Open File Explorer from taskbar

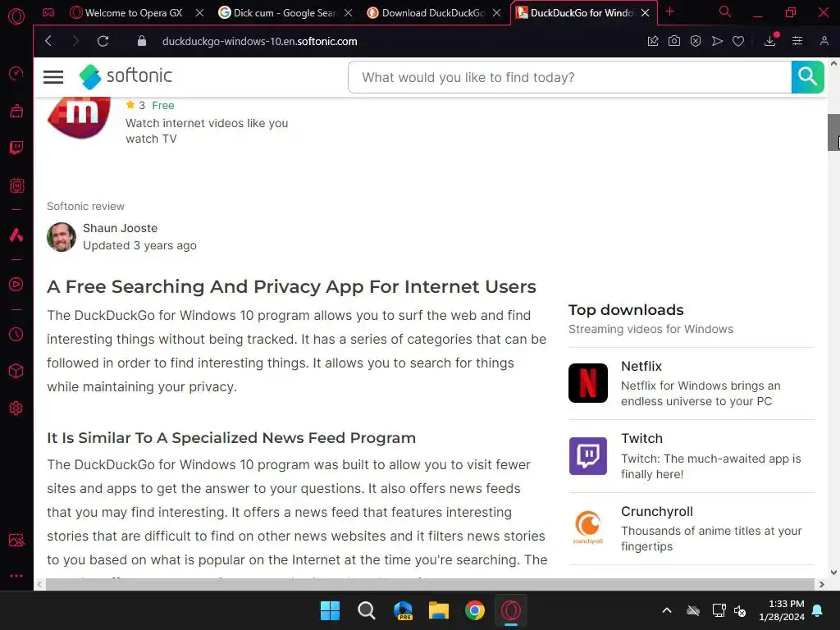(x=439, y=610)
